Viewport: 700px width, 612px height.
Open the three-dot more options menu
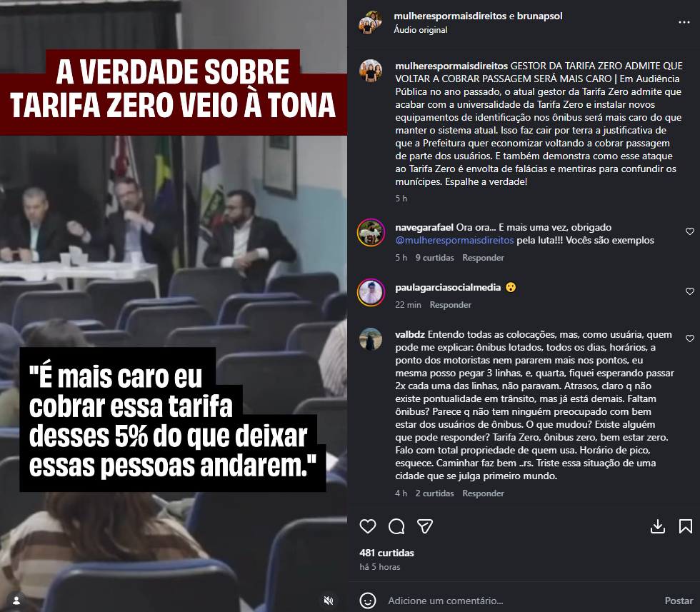[x=684, y=22]
